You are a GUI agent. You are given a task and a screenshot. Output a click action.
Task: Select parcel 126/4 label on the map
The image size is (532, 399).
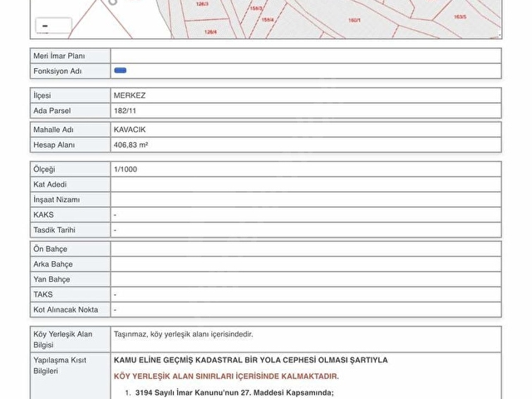point(210,32)
